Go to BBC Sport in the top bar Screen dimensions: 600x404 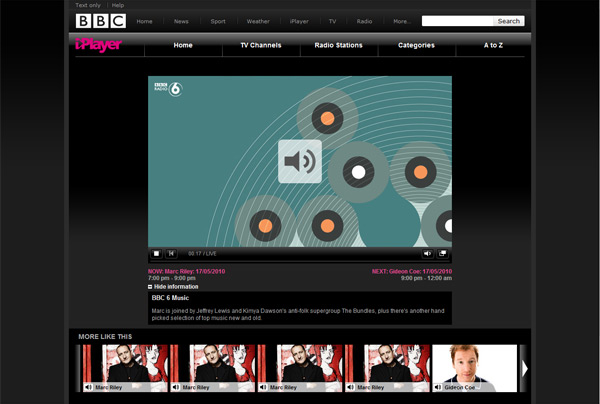[x=218, y=21]
